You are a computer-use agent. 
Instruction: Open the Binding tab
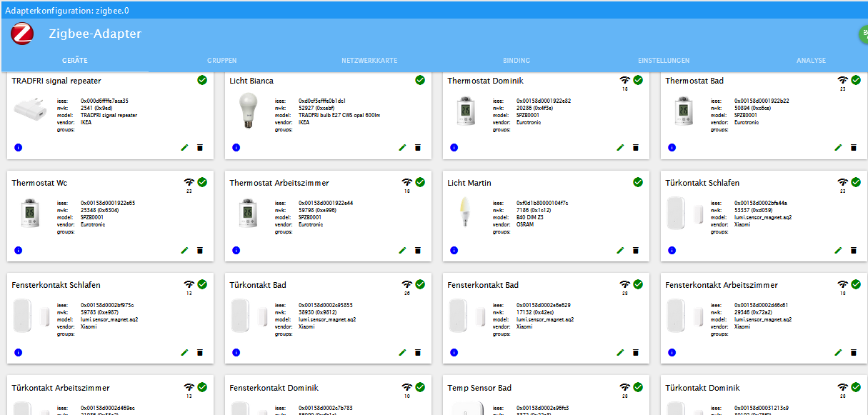[x=517, y=61]
